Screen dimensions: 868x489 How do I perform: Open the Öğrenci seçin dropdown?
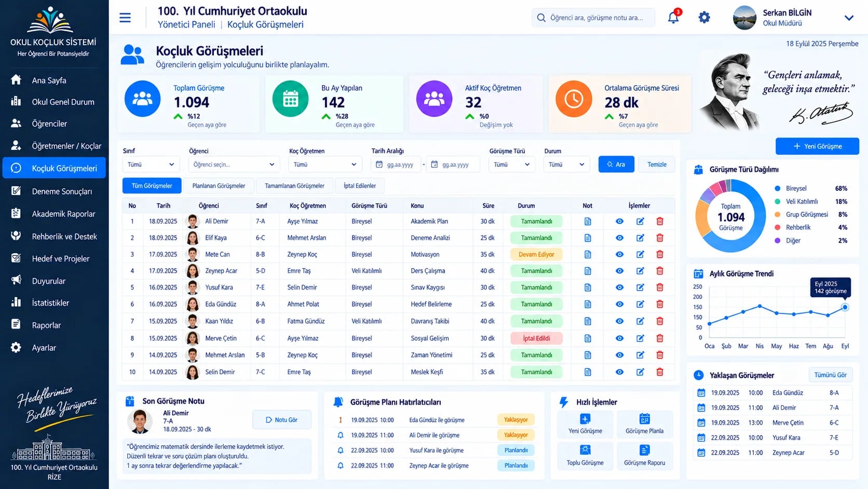pyautogui.click(x=234, y=164)
